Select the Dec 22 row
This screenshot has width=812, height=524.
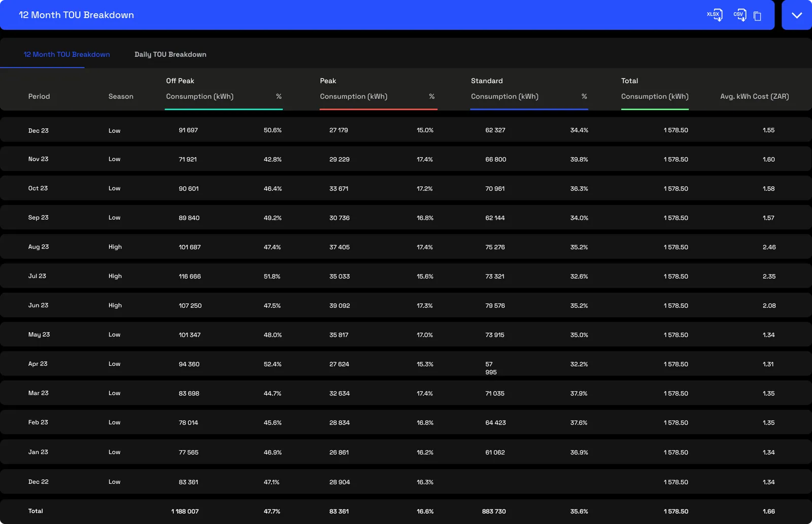[406, 482]
